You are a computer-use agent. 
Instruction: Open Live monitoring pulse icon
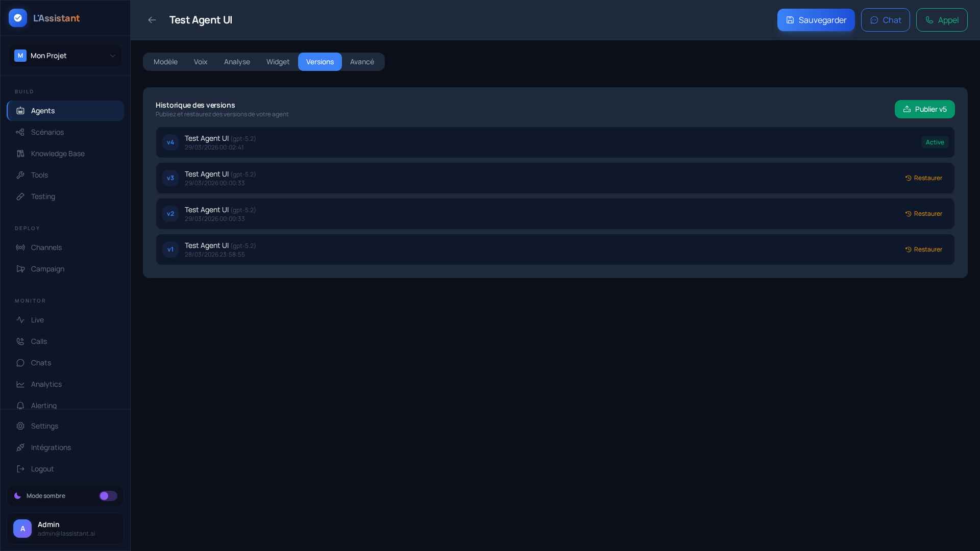(20, 320)
